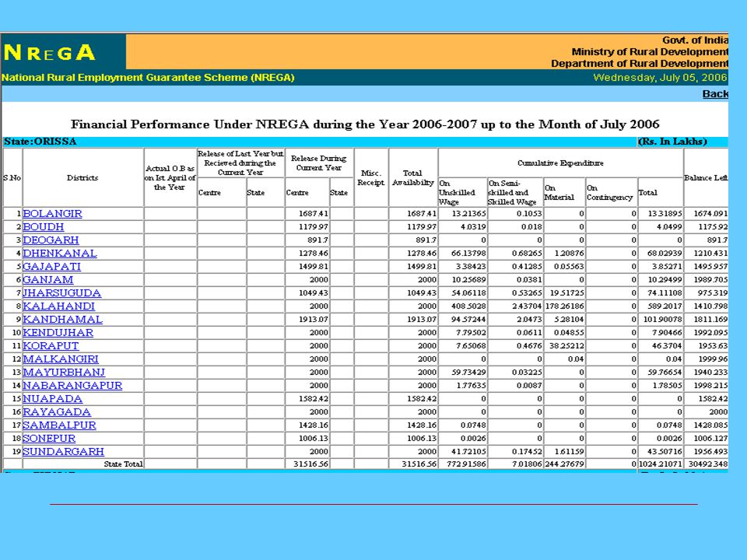Click Bolangir's balance value 1674.091
The width and height of the screenshot is (747, 560).
(710, 213)
